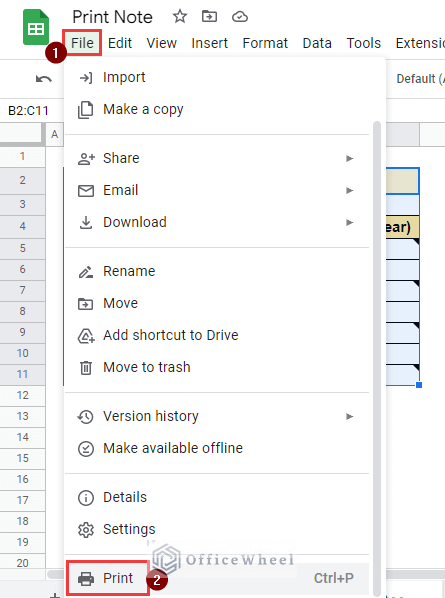The image size is (445, 598).
Task: Select row 12 header
Action: pyautogui.click(x=22, y=395)
